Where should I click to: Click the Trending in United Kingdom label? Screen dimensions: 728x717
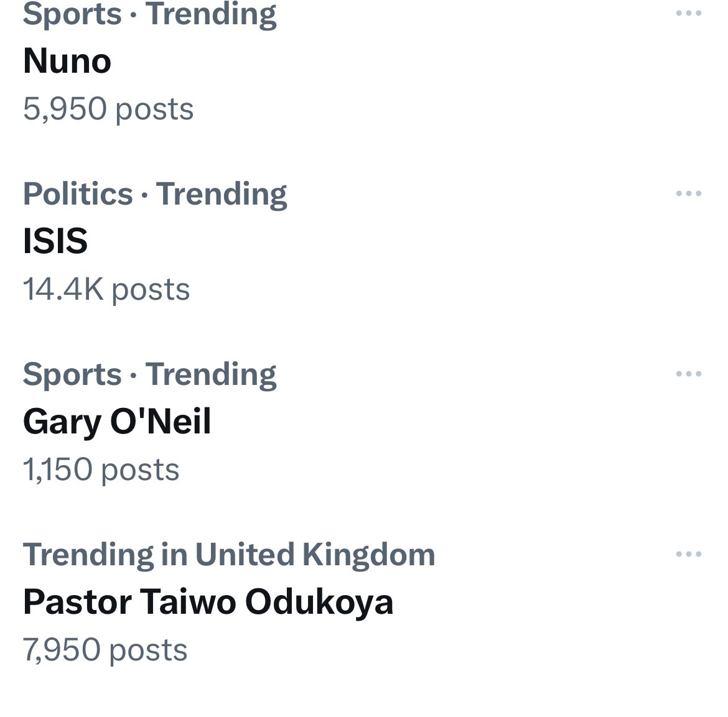click(x=228, y=555)
